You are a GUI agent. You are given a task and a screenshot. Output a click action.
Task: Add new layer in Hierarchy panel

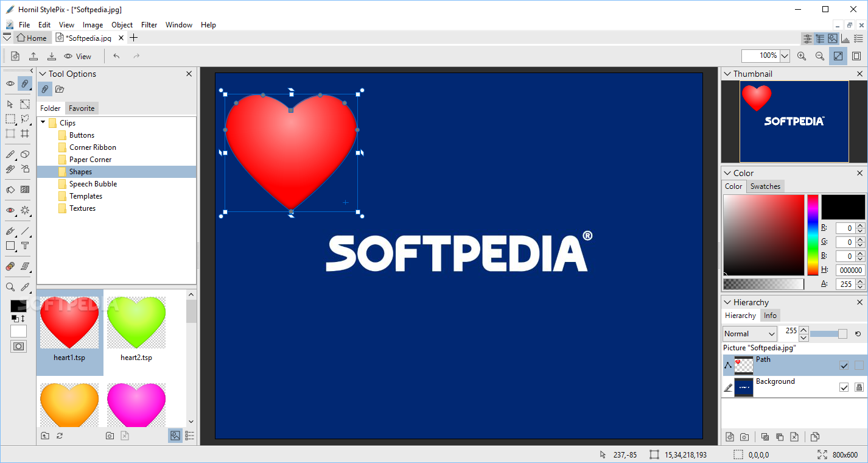click(730, 437)
